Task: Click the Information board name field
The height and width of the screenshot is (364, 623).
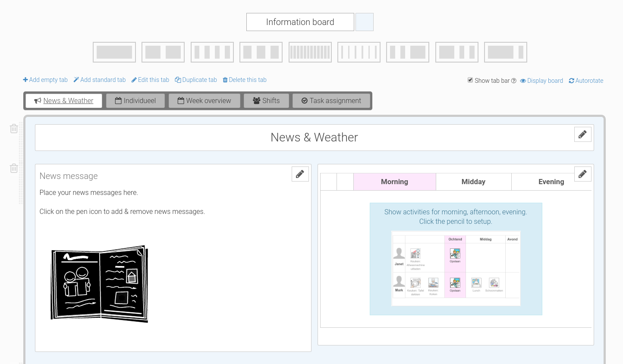Action: tap(300, 22)
